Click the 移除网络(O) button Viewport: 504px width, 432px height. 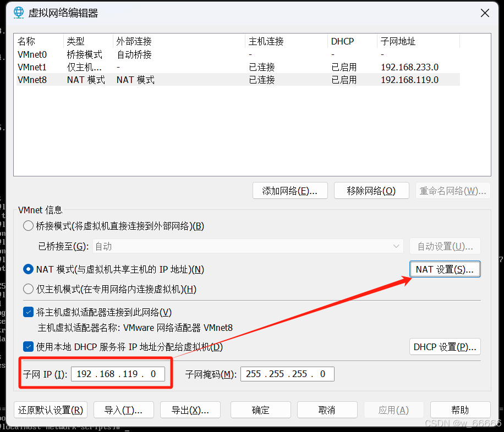(371, 191)
